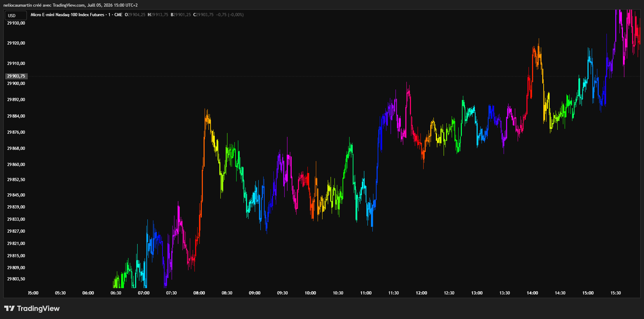Select the low value B29 901,25
This screenshot has height=319, width=644.
click(x=181, y=15)
